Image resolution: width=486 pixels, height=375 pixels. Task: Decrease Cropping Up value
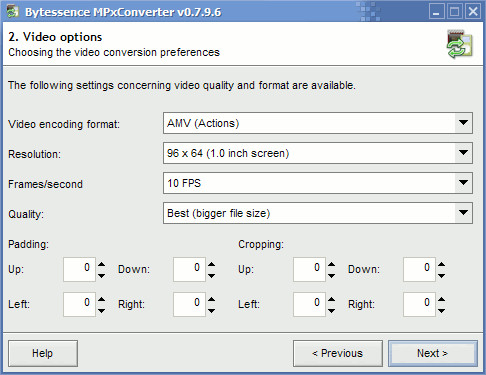[x=331, y=275]
